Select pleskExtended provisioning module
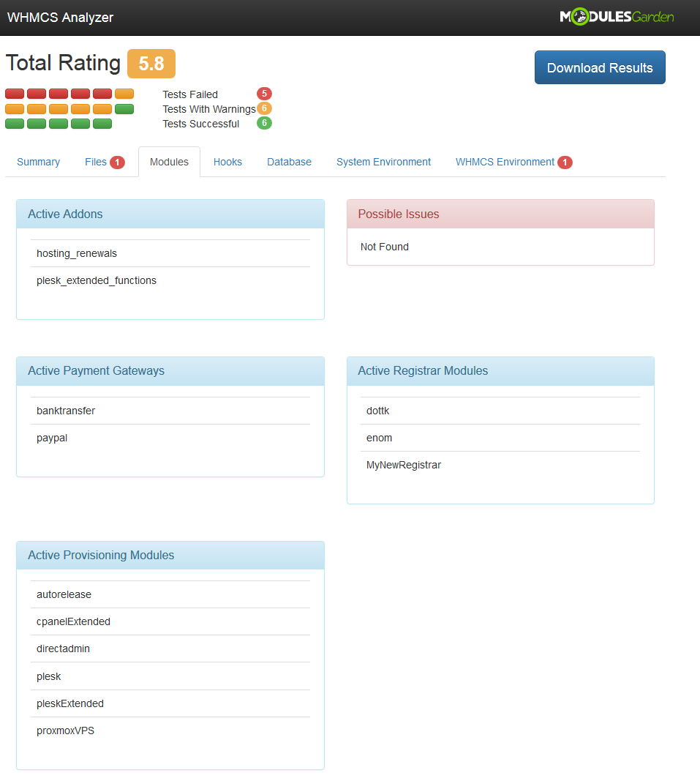Viewport: 700px width, 781px height. click(170, 704)
